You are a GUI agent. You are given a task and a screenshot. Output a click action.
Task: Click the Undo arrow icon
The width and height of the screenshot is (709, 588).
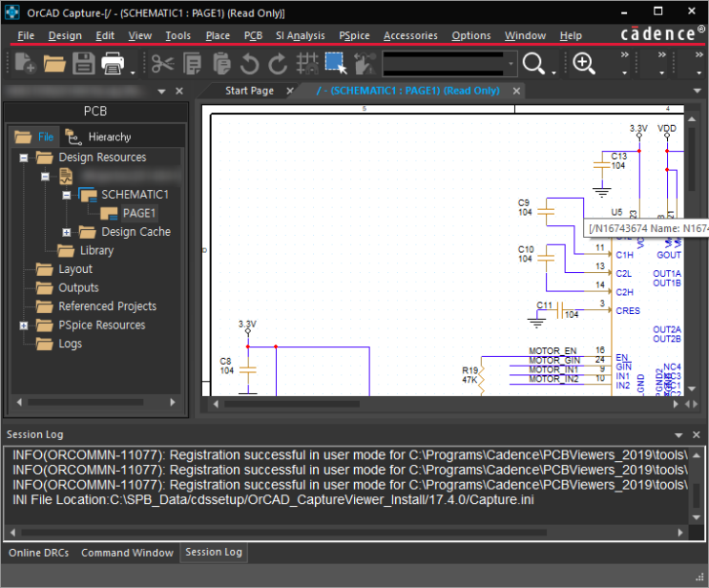[249, 64]
